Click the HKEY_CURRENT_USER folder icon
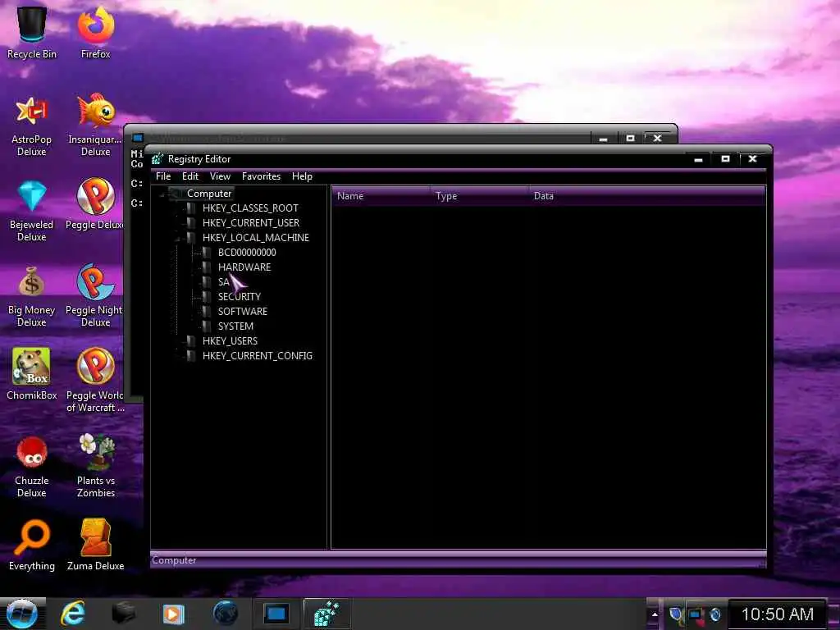 coord(190,223)
